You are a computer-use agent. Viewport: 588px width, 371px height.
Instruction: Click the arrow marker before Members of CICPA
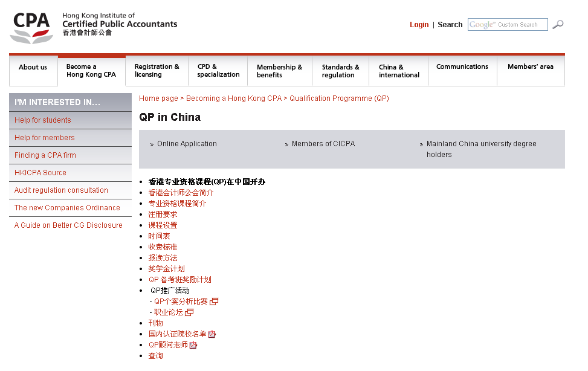pyautogui.click(x=286, y=144)
